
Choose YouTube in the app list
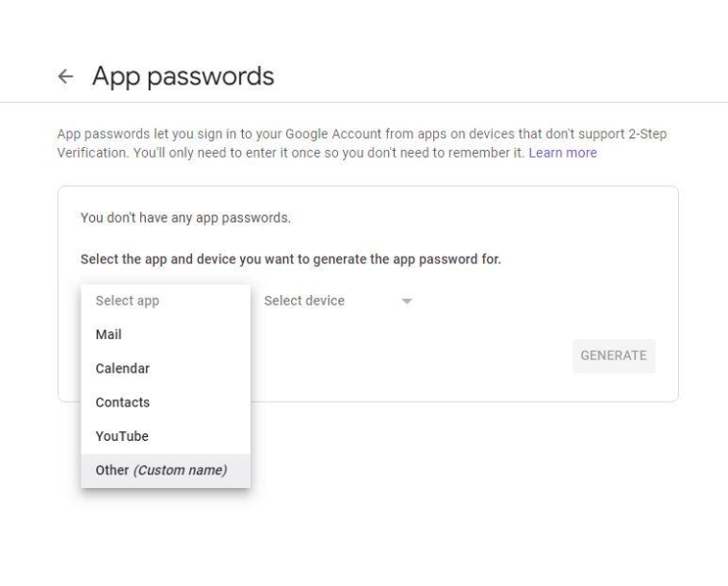122,436
